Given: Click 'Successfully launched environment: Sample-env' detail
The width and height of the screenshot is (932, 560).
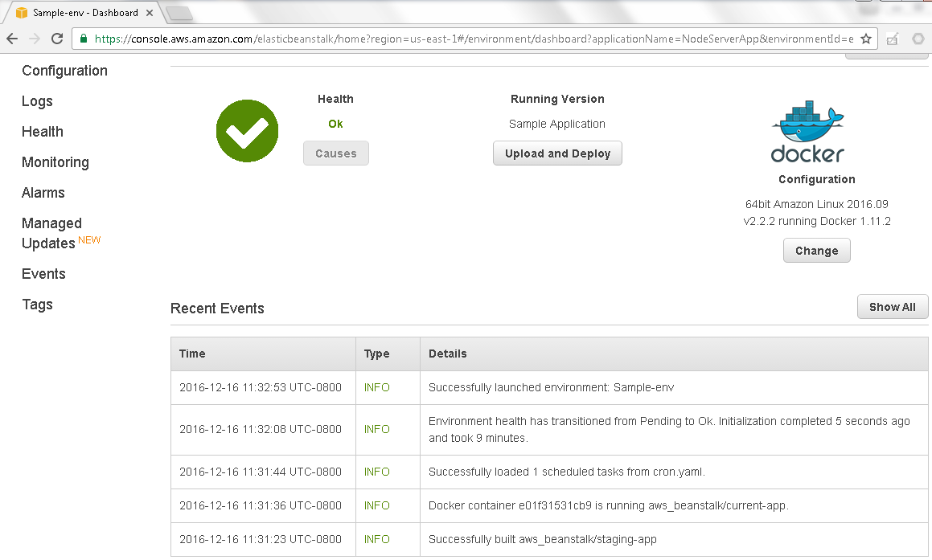Looking at the screenshot, I should (x=551, y=388).
